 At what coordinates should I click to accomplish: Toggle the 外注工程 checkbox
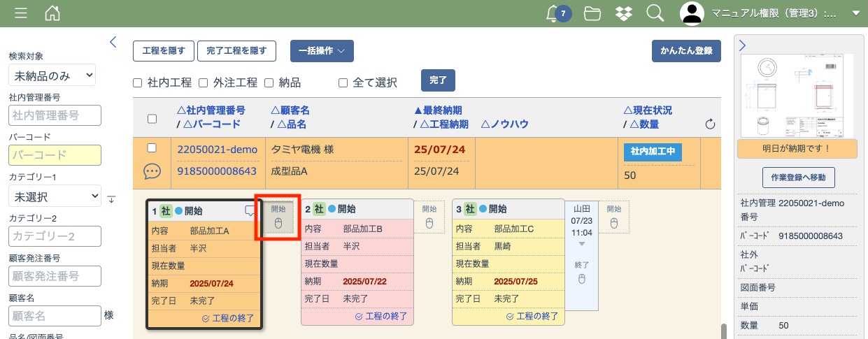click(x=204, y=82)
